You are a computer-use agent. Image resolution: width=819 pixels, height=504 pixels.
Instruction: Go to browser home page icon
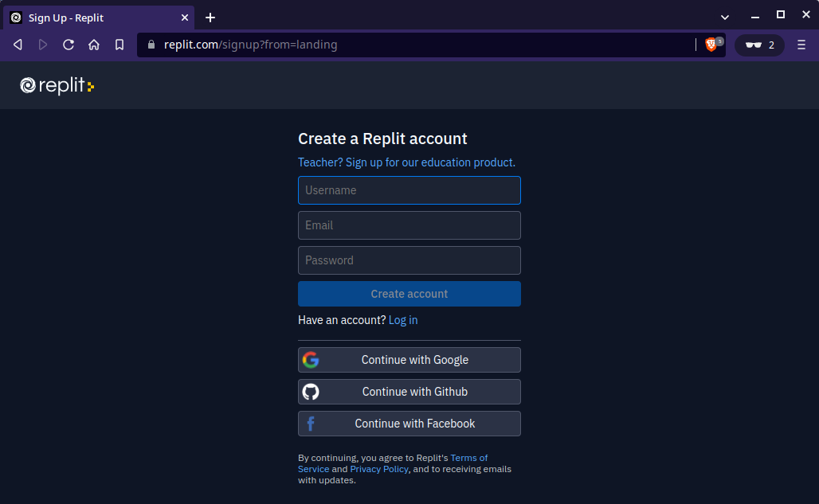[94, 45]
